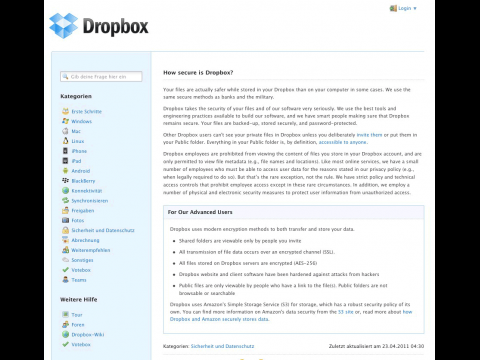The image size is (480, 360).
Task: Click the Linux penguin icon
Action: 66,141
